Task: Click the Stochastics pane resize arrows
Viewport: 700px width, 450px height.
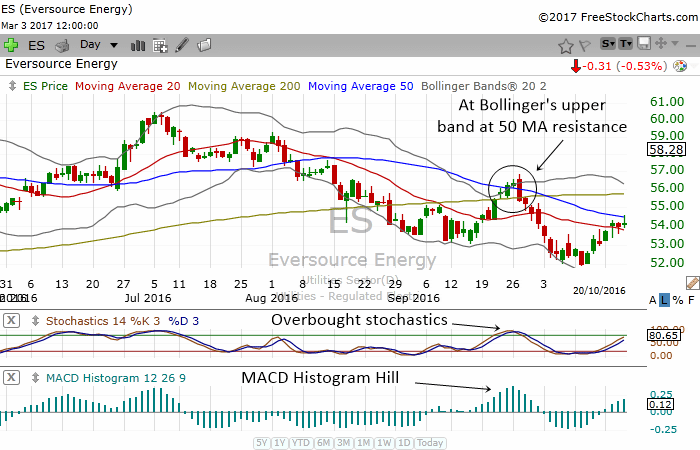Action: tap(35, 321)
